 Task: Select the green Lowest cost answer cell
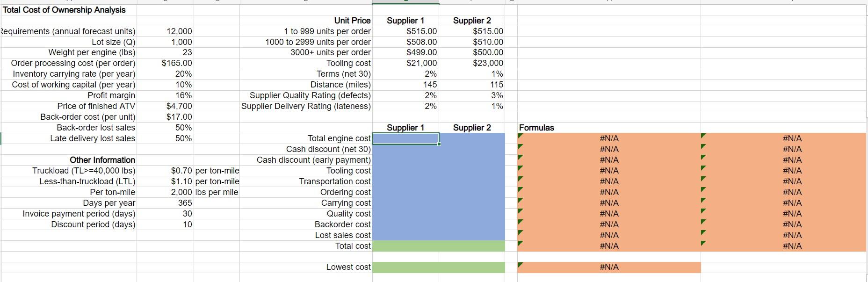(x=437, y=267)
